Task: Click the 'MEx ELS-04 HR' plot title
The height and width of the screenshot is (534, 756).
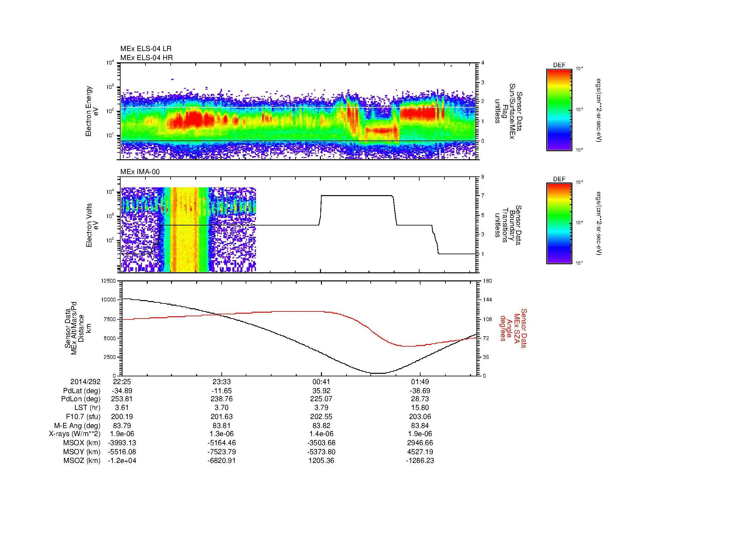Action: click(x=146, y=58)
